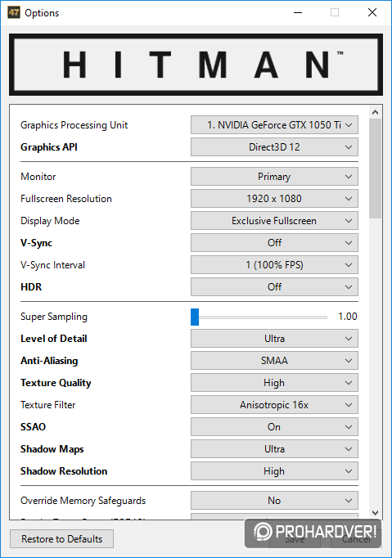Open the Texture Quality dropdown

(274, 383)
